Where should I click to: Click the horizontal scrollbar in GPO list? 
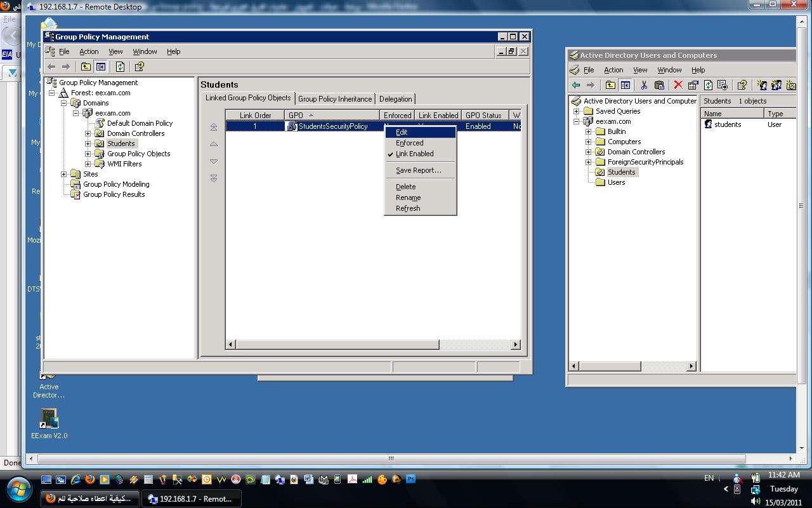point(374,345)
